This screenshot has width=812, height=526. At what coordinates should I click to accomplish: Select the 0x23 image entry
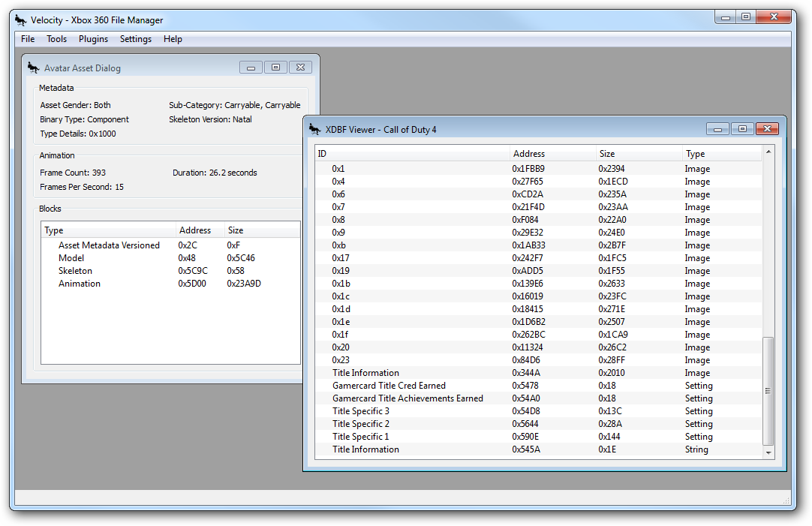pos(539,360)
